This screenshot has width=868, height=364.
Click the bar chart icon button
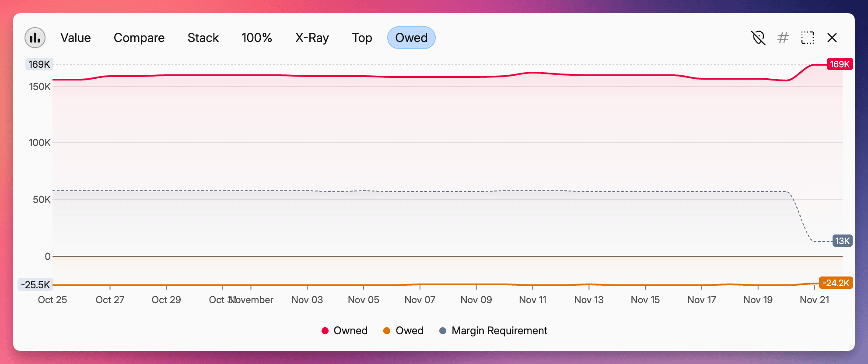tap(35, 38)
